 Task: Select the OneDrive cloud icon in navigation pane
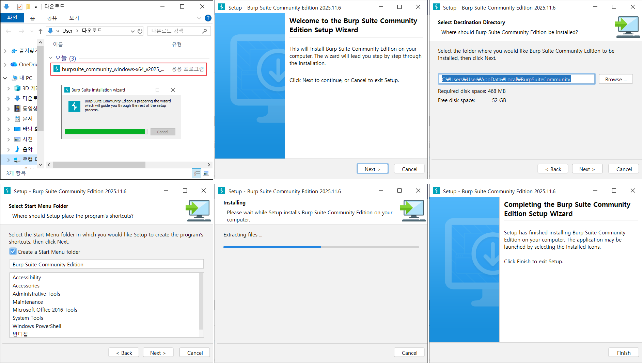pyautogui.click(x=14, y=64)
